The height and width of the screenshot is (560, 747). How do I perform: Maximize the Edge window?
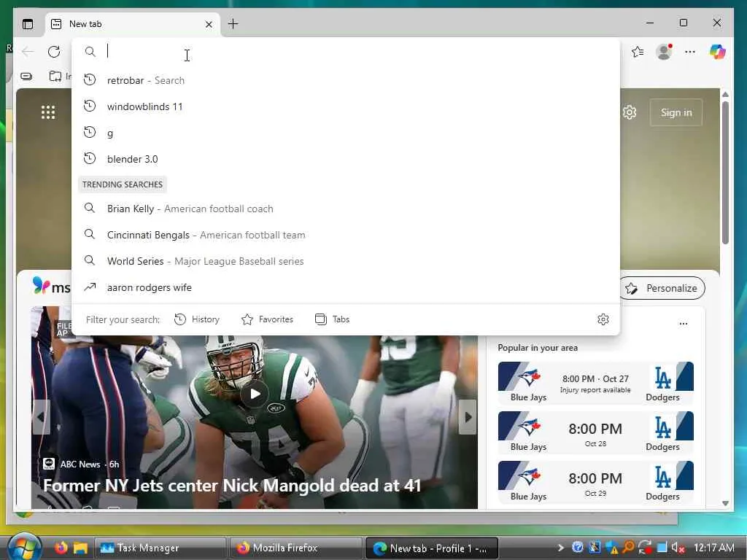(x=684, y=23)
